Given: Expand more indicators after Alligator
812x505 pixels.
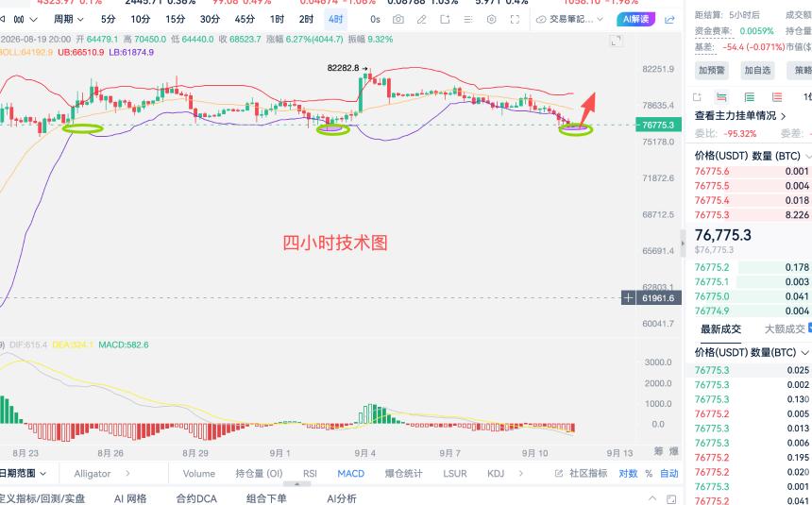Looking at the screenshot, I should (x=127, y=474).
